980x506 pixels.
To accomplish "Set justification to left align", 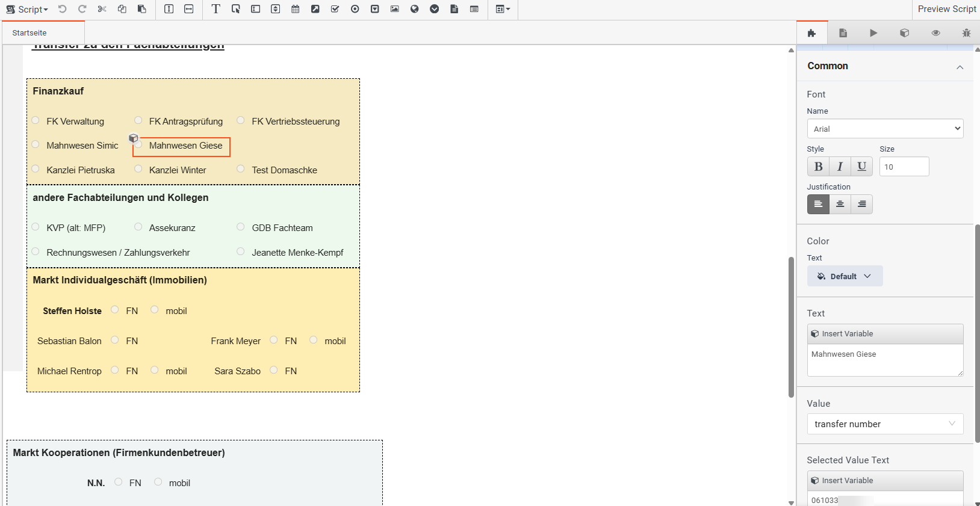I will click(x=818, y=205).
